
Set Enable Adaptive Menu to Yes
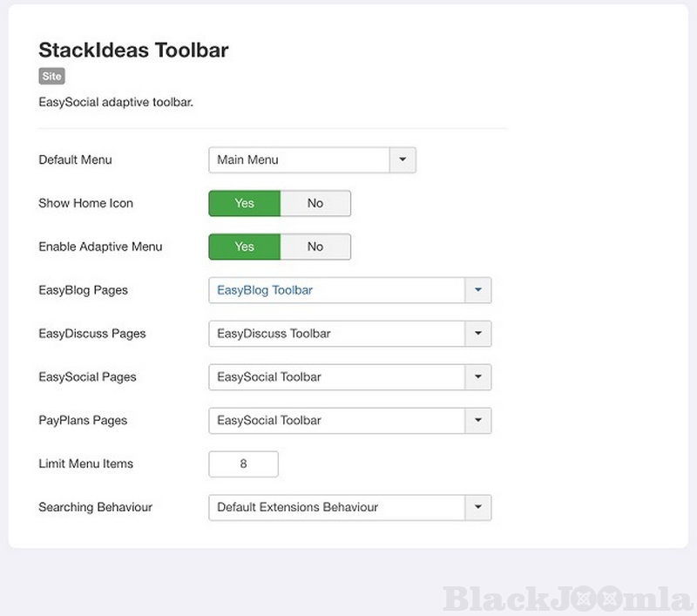(x=245, y=247)
